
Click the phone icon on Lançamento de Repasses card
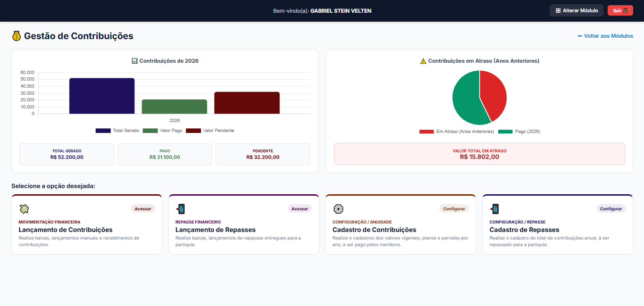pos(181,209)
